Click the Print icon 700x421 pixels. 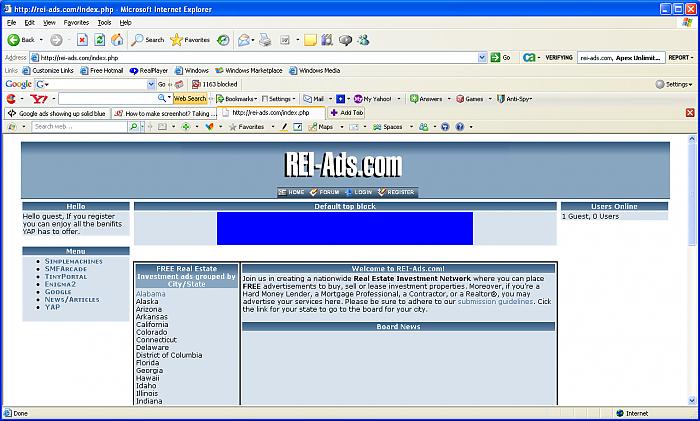point(265,40)
